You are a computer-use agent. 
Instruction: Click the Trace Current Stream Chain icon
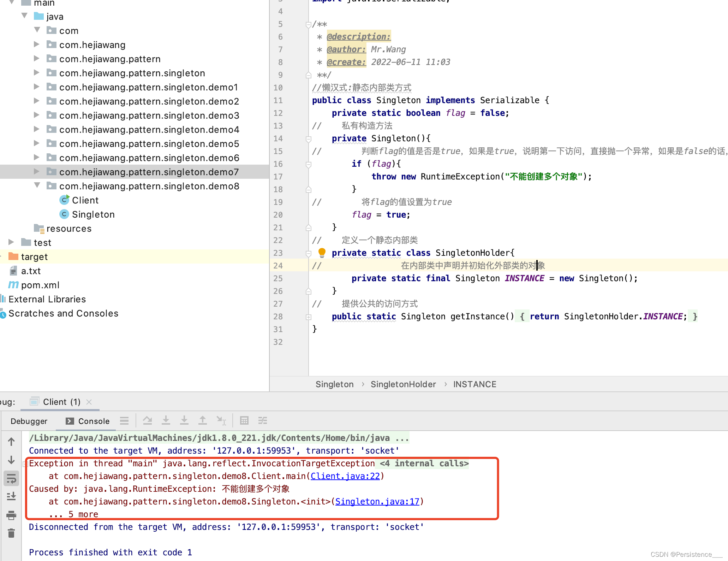pyautogui.click(x=263, y=420)
